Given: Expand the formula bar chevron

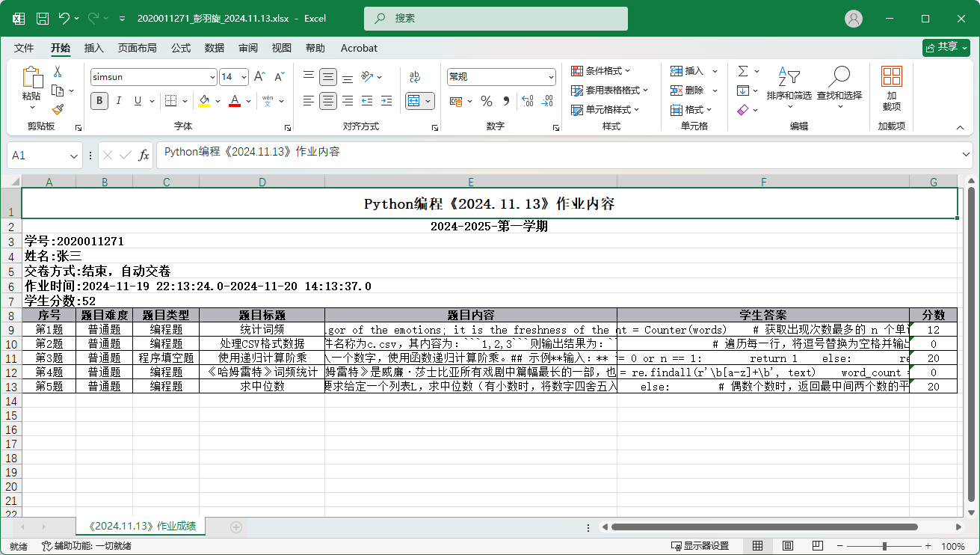Looking at the screenshot, I should 966,154.
